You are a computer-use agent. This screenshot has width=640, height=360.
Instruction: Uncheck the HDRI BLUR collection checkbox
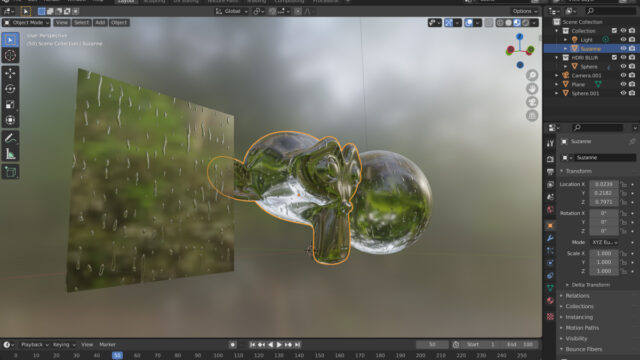614,58
